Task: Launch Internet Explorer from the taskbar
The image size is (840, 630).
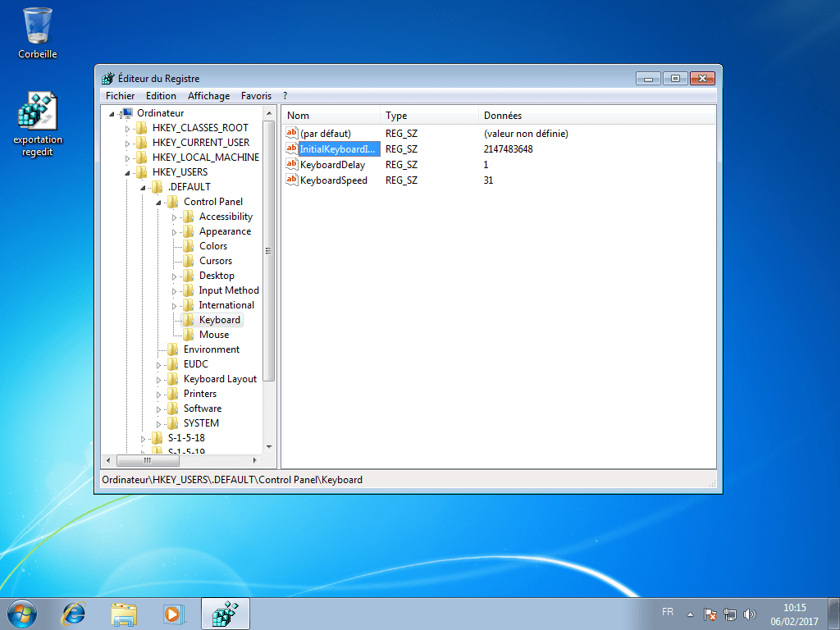Action: 74,613
